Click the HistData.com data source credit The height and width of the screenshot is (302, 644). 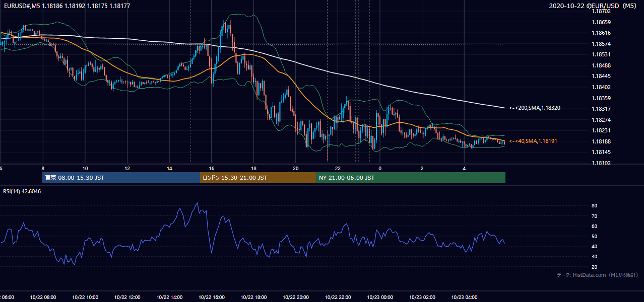point(598,275)
